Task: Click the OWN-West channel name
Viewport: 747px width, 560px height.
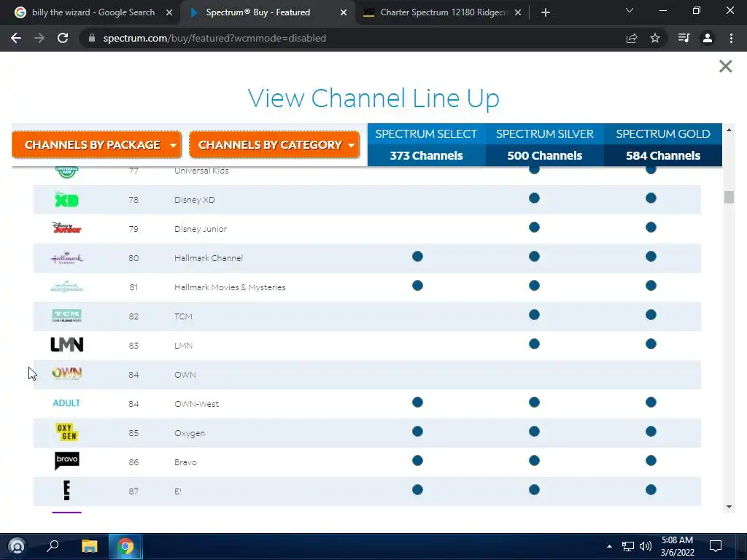Action: [197, 404]
